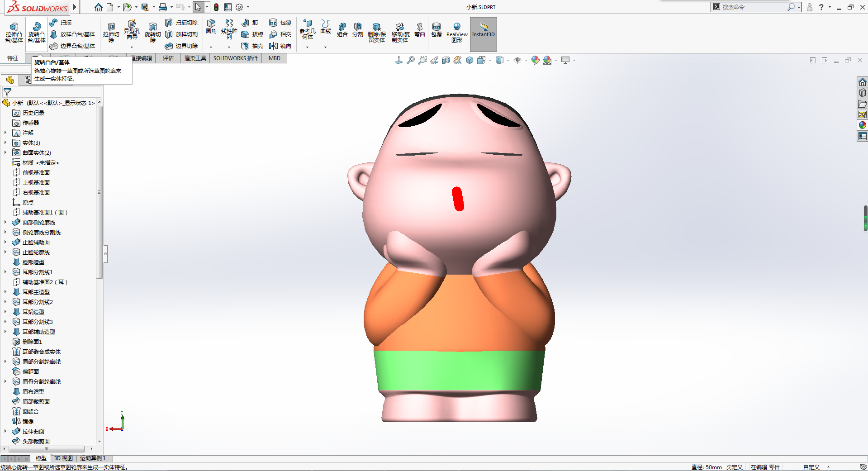Image resolution: width=868 pixels, height=471 pixels.
Task: Choose the Rib (筋) tool
Action: (x=250, y=22)
